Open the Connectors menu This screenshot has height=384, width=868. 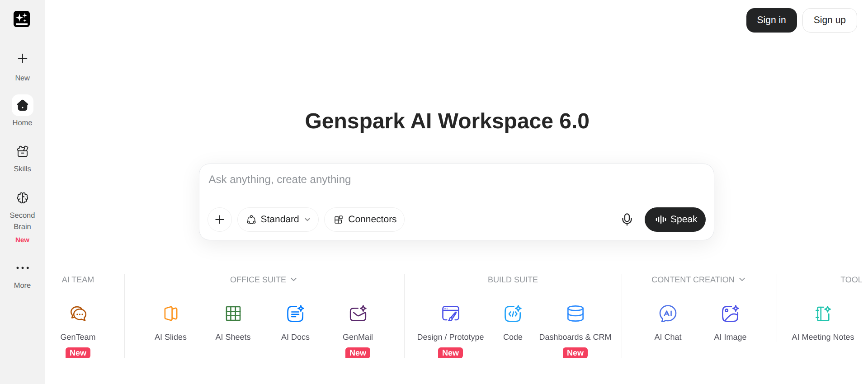pos(364,220)
